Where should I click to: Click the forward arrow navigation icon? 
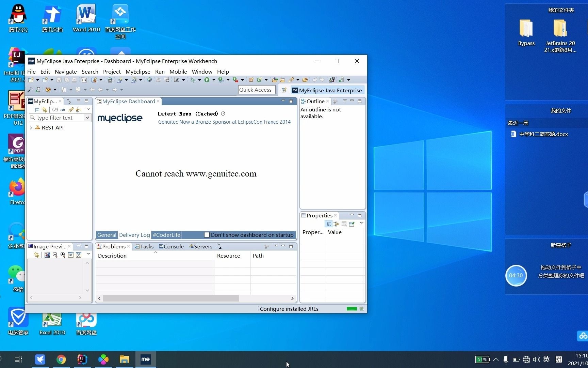pos(115,90)
